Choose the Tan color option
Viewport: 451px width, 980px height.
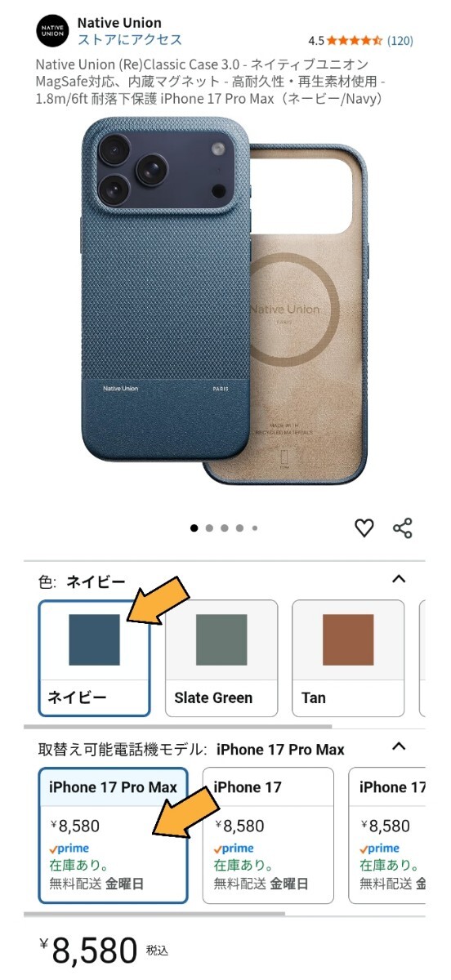[x=348, y=658]
